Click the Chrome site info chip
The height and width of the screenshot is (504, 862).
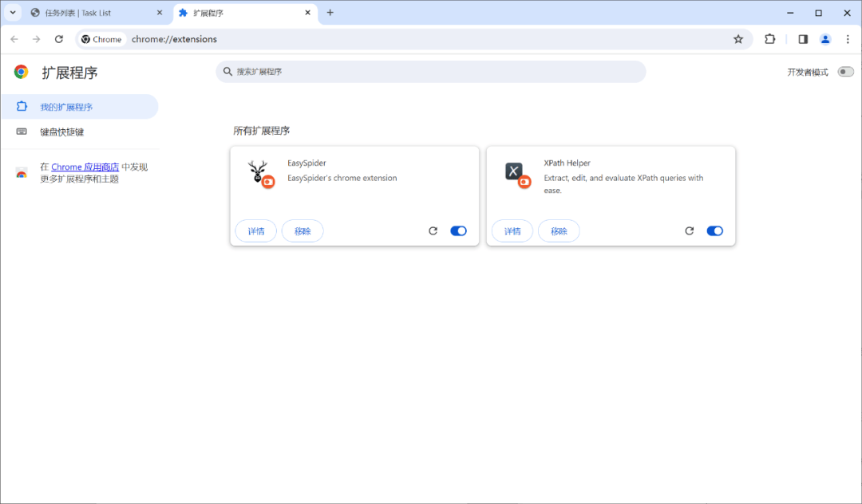coord(101,39)
